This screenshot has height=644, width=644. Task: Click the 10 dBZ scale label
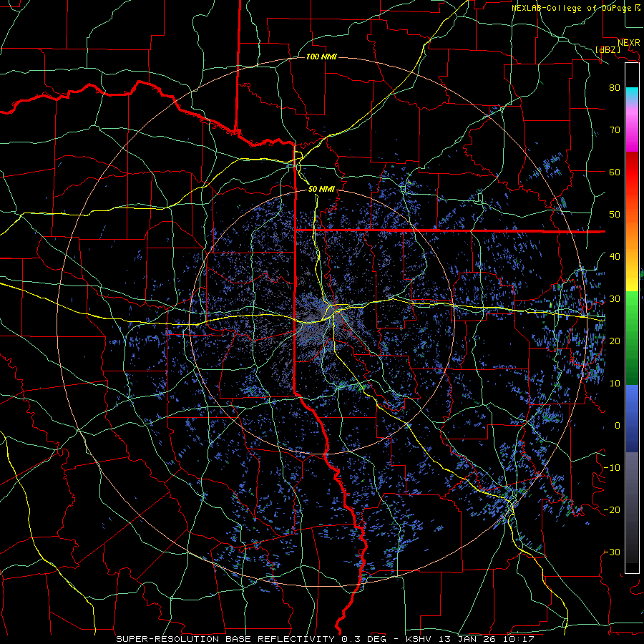tap(615, 384)
